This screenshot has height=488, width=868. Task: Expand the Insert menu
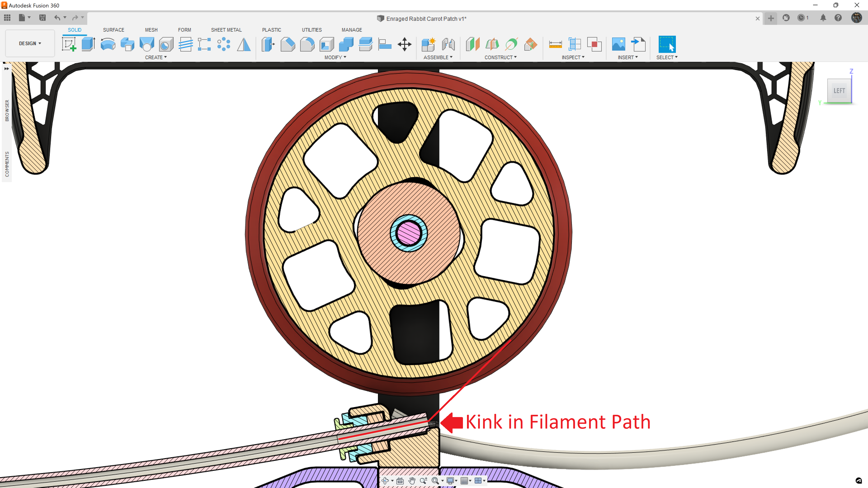pos(628,58)
